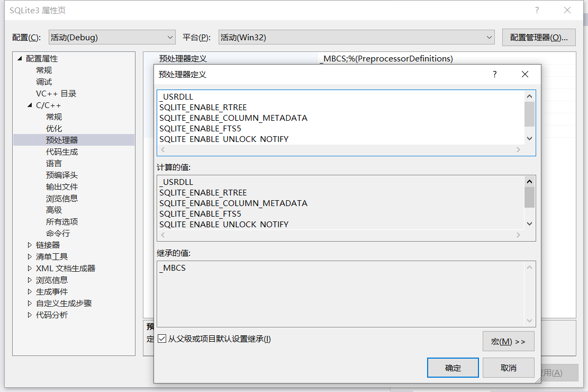Open the 配置管理器 dialog
Viewport: 588px width, 392px height.
pyautogui.click(x=539, y=37)
